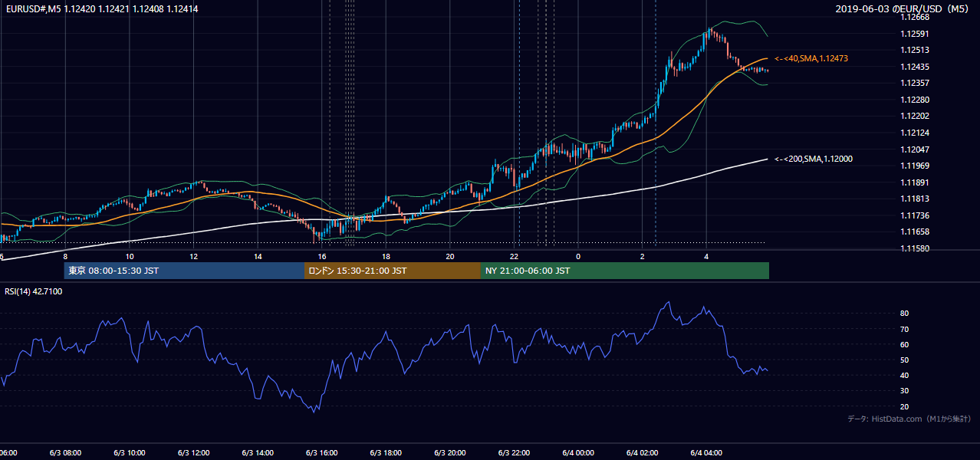Click the 6/4 00:00 time axis label
The height and width of the screenshot is (460, 980).
coord(579,452)
